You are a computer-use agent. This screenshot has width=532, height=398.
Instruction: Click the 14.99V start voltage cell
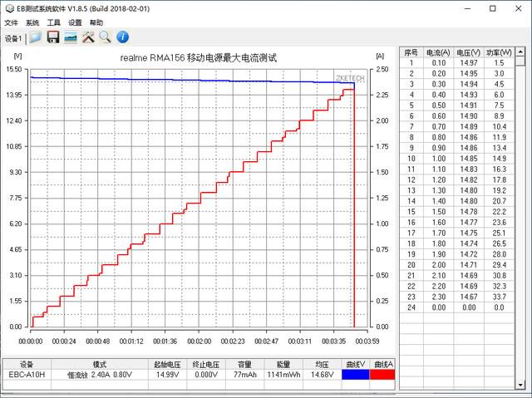[167, 375]
